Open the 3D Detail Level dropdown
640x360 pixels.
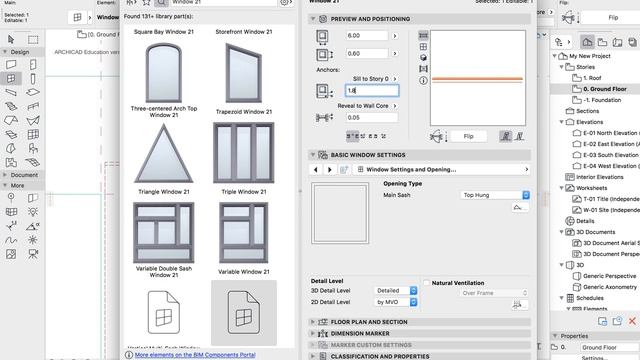(x=396, y=290)
